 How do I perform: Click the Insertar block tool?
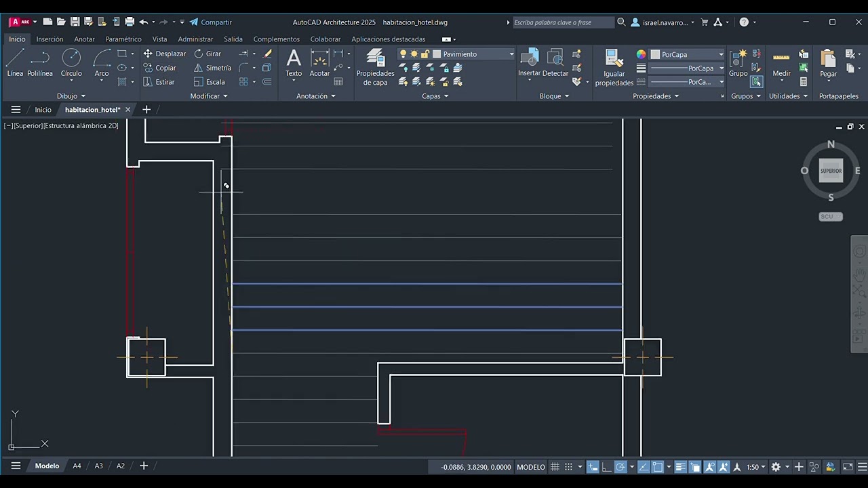pos(529,63)
